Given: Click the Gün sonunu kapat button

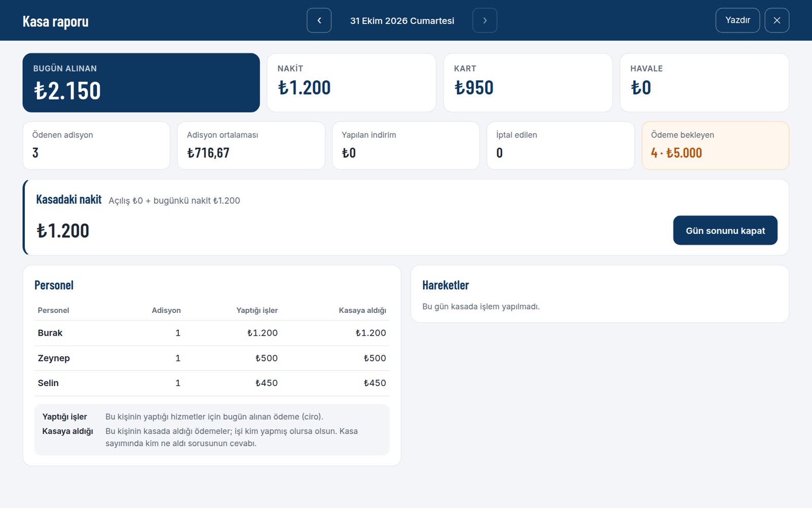Looking at the screenshot, I should (725, 230).
